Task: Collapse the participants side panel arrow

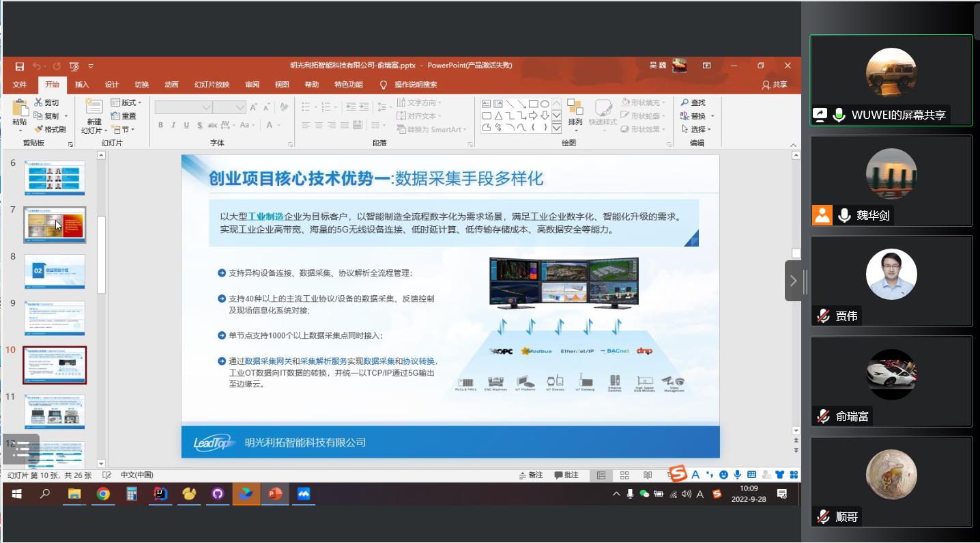Action: pyautogui.click(x=793, y=281)
